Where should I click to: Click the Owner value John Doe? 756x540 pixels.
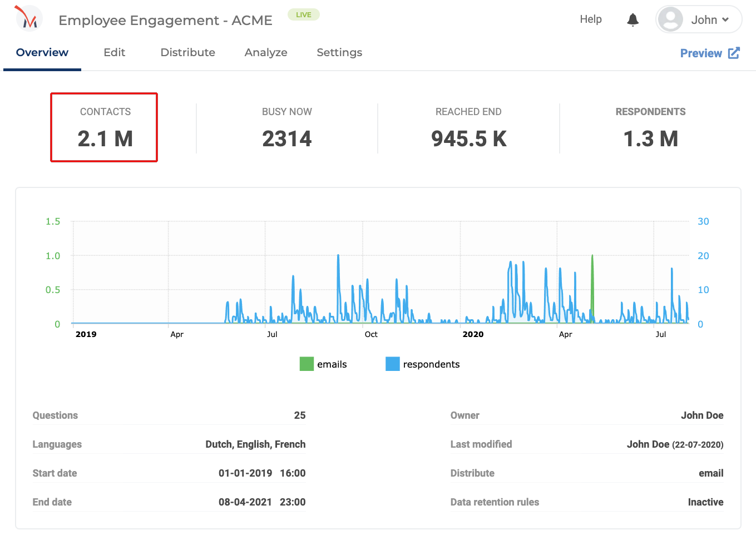pyautogui.click(x=702, y=415)
